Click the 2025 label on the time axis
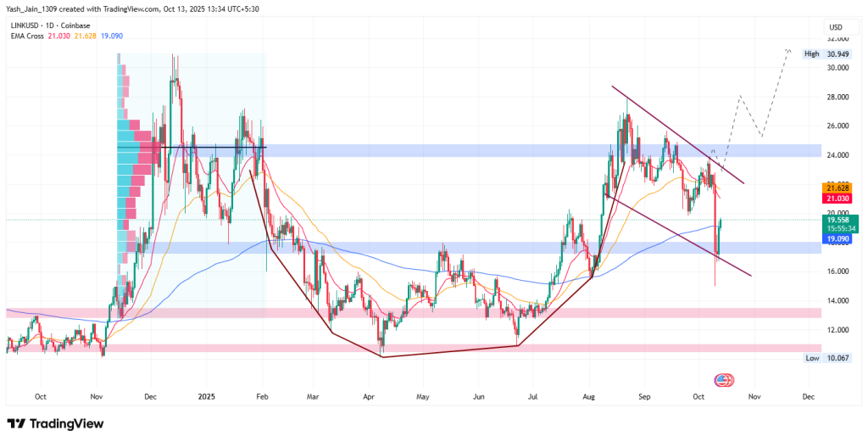Screen dimensions: 868x442 (207, 396)
